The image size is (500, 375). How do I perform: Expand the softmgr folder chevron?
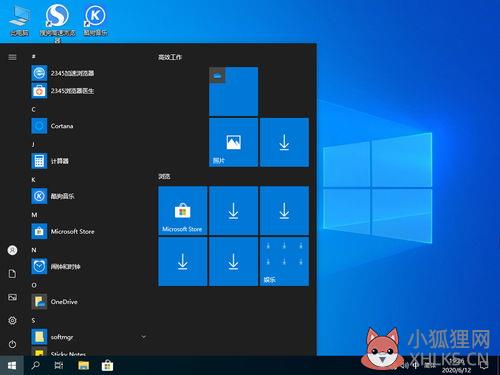[144, 337]
